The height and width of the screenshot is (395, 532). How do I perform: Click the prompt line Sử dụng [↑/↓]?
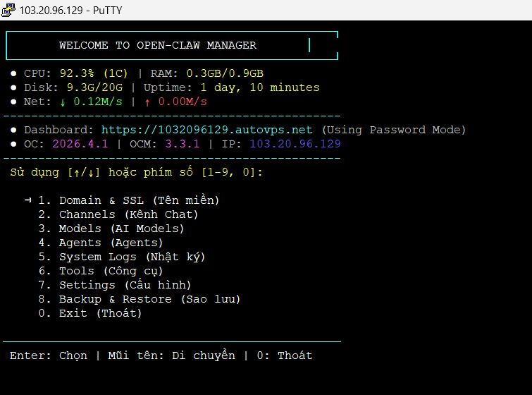coord(136,172)
